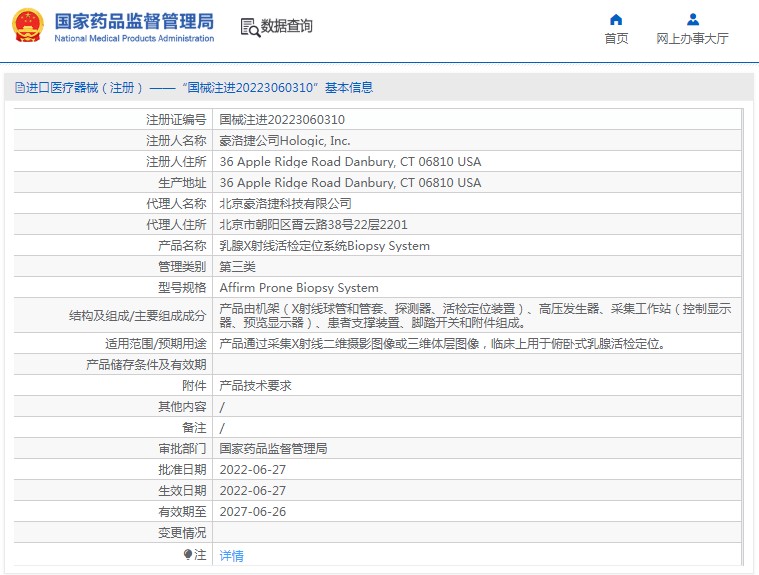Click the user icon above 网上办事大厅
Image resolution: width=759 pixels, height=575 pixels.
(x=693, y=19)
